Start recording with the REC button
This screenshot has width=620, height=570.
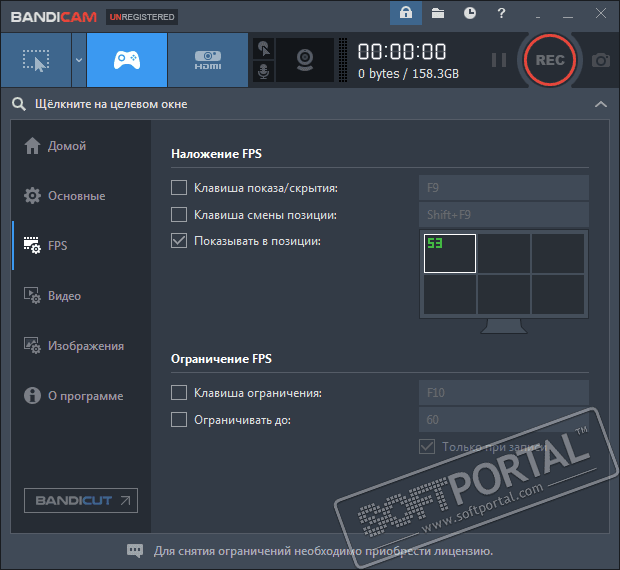click(550, 60)
